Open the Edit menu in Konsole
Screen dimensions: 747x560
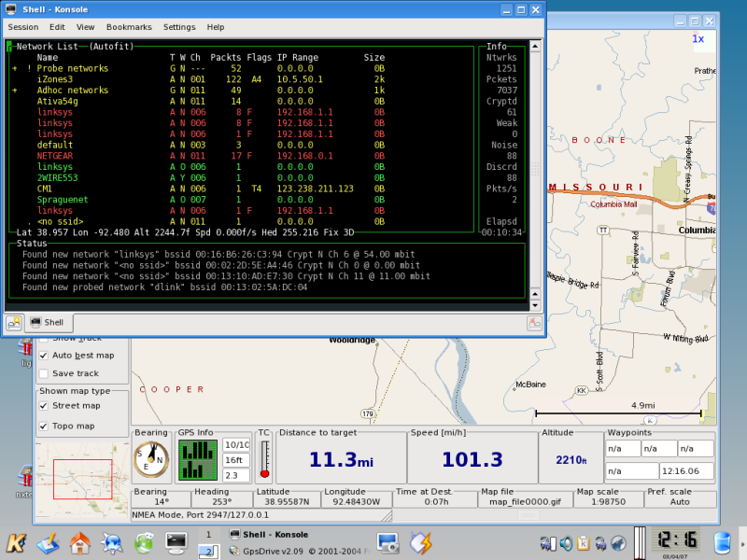click(57, 27)
